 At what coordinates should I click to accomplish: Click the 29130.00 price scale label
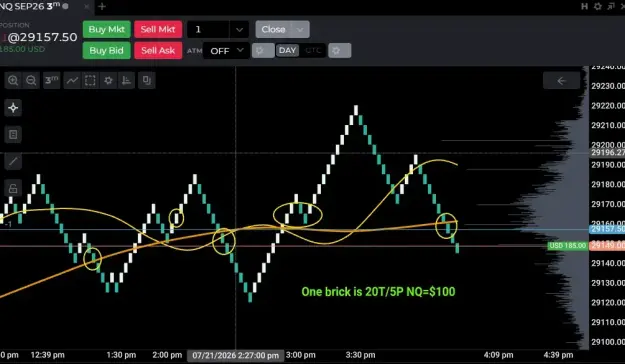608,283
